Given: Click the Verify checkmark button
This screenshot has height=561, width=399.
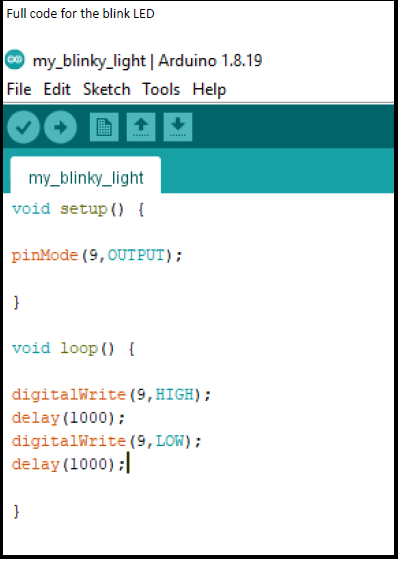Looking at the screenshot, I should [23, 127].
